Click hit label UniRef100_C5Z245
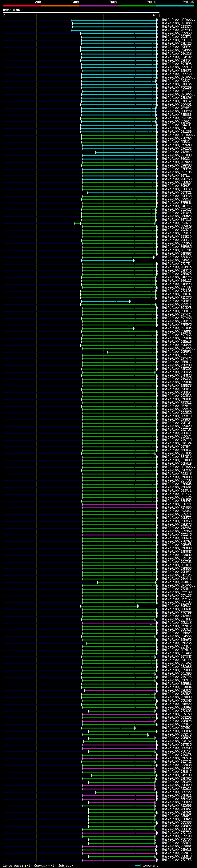This screenshot has height=868, width=197. 176,535
